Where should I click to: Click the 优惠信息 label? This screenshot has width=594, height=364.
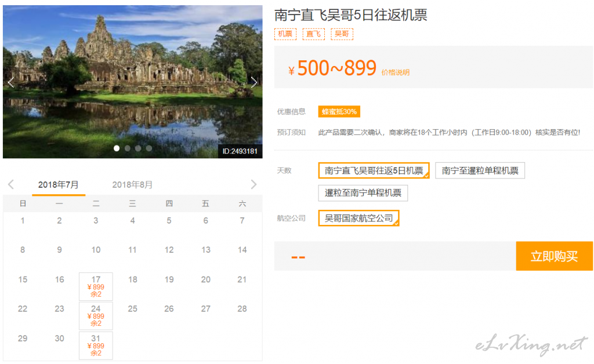tap(291, 112)
